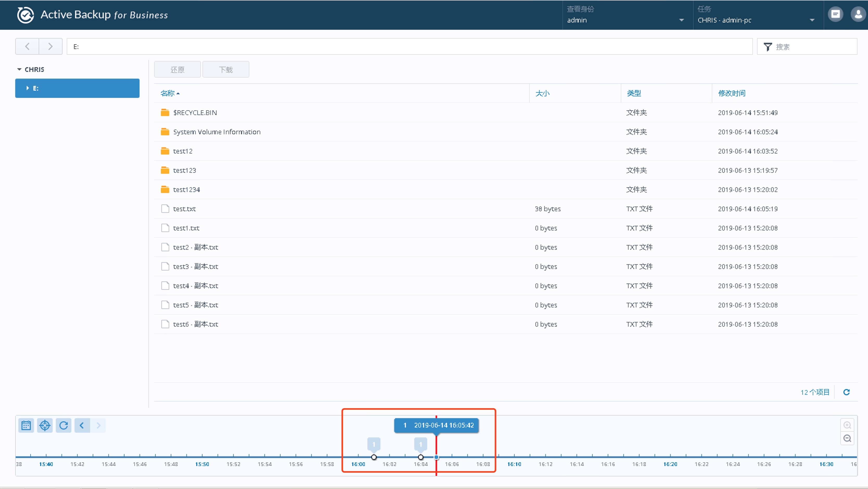The image size is (868, 489).
Task: Sort by 大小 column header
Action: tap(542, 93)
